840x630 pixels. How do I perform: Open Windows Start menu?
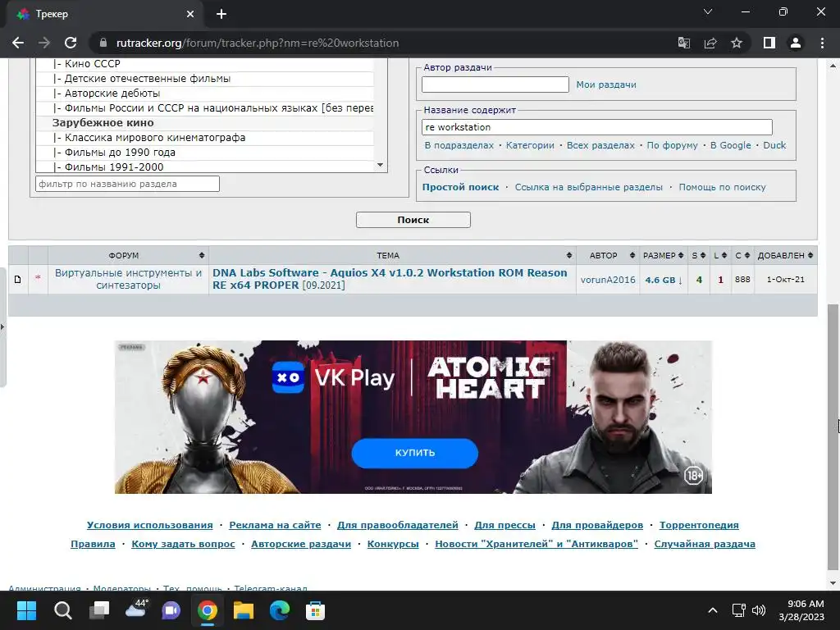click(x=26, y=610)
